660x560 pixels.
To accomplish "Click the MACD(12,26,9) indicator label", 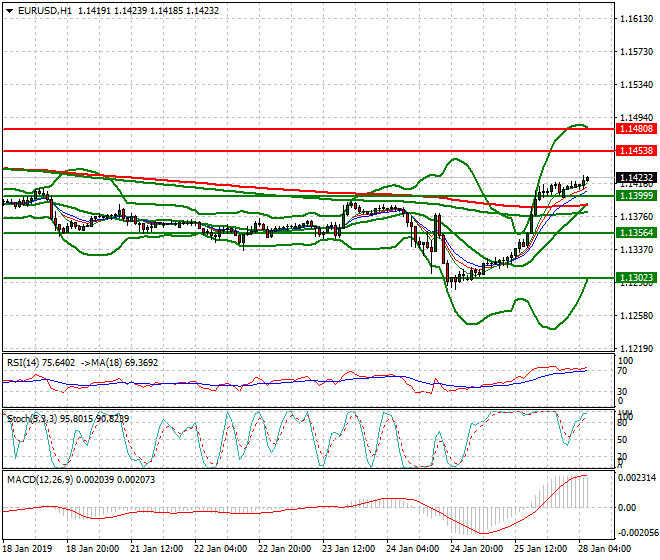I will [x=38, y=479].
